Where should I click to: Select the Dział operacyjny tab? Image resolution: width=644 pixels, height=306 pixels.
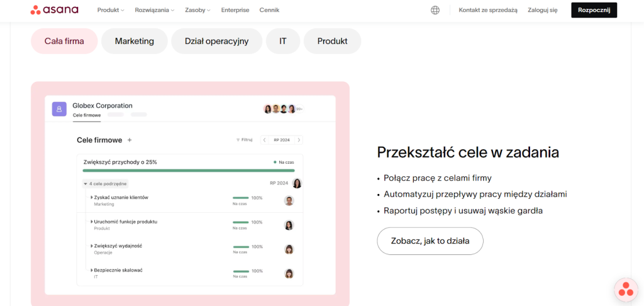point(216,41)
